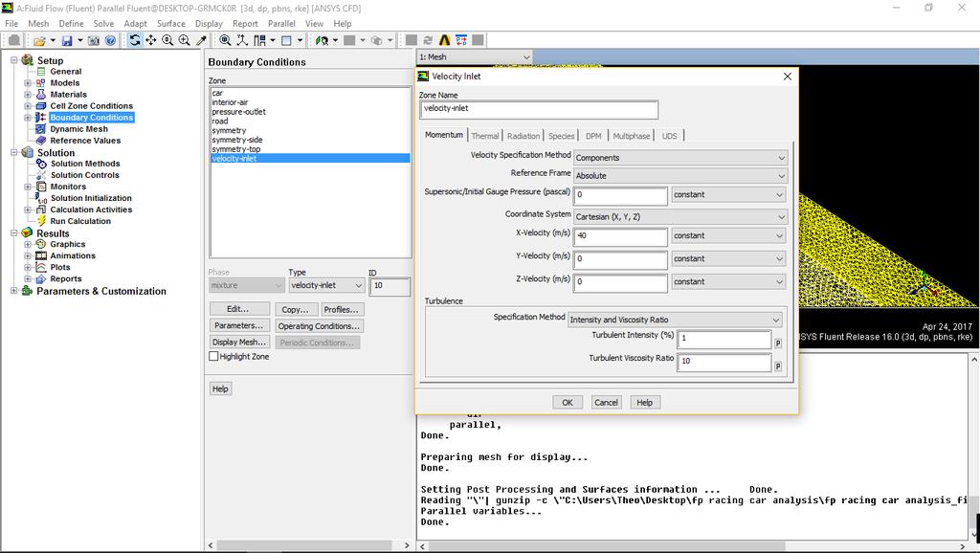Click OK in Velocity Inlet dialog
Image resolution: width=980 pixels, height=553 pixels.
[x=568, y=403]
